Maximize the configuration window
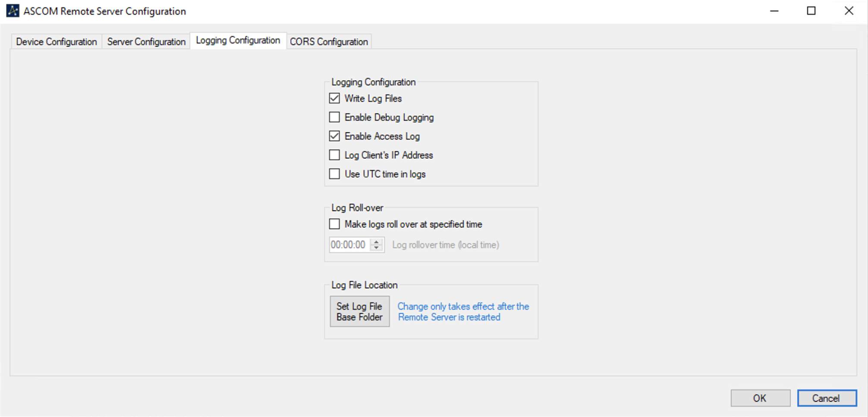 coord(811,11)
